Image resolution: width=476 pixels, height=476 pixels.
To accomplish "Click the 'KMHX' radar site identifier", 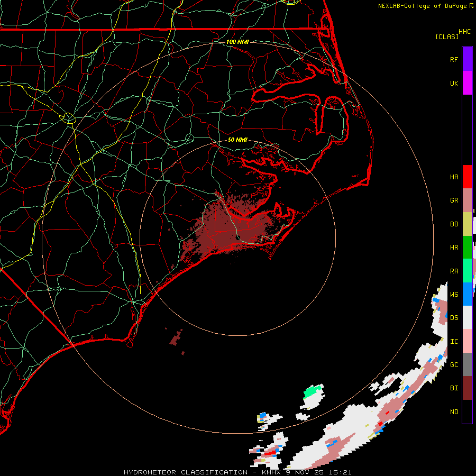I will [271, 472].
